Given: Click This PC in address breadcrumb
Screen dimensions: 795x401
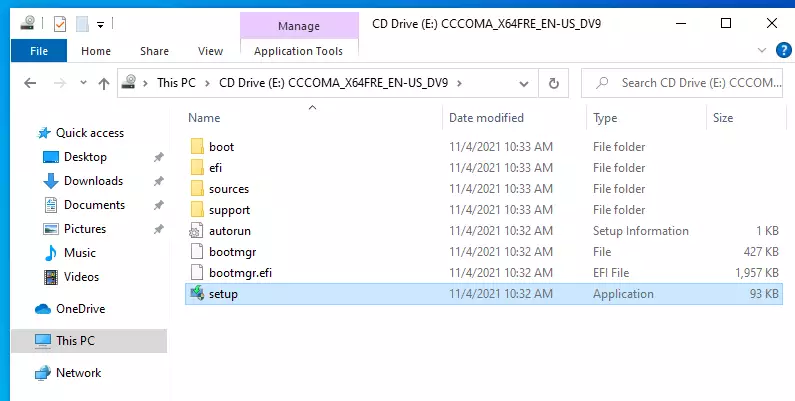Looking at the screenshot, I should tap(176, 83).
